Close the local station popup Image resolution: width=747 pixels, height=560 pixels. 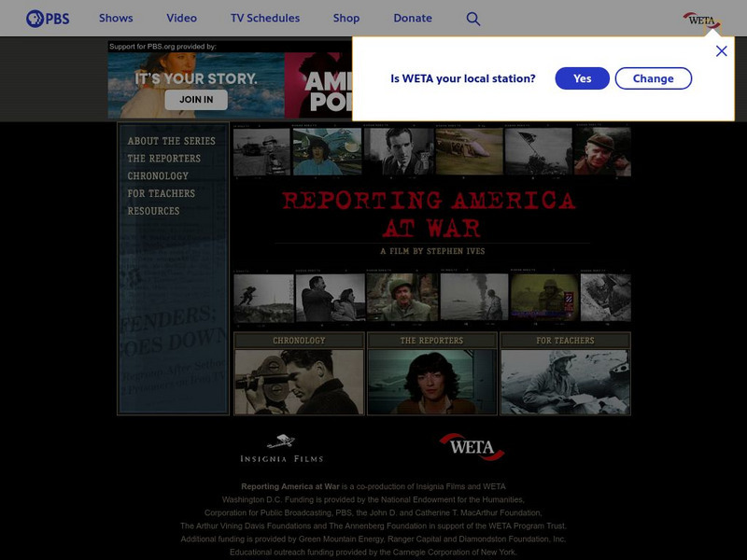(x=721, y=51)
